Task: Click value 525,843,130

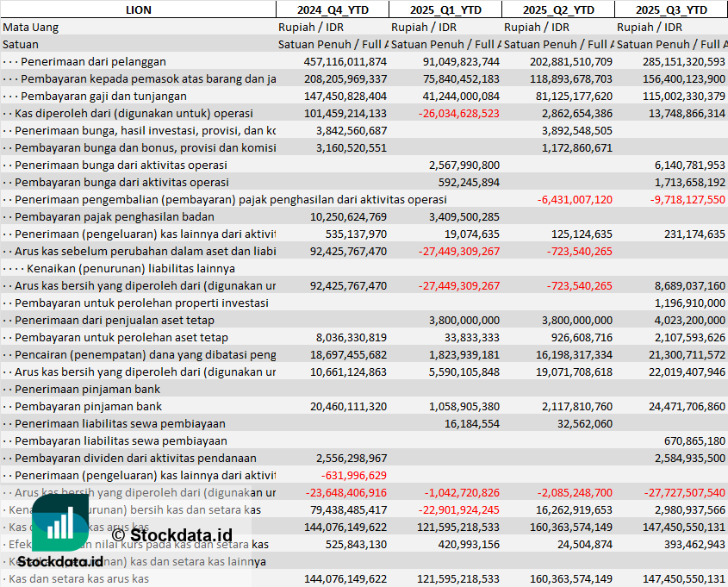Action: [x=356, y=544]
